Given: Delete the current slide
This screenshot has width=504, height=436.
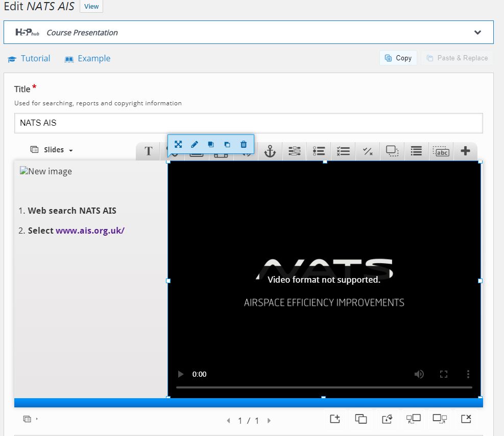Looking at the screenshot, I should tap(465, 419).
